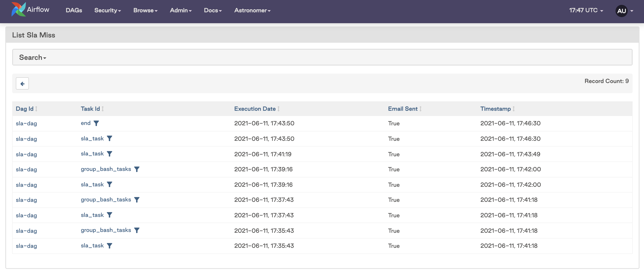Sort table by Email Sent header
The image size is (644, 271).
click(x=402, y=109)
